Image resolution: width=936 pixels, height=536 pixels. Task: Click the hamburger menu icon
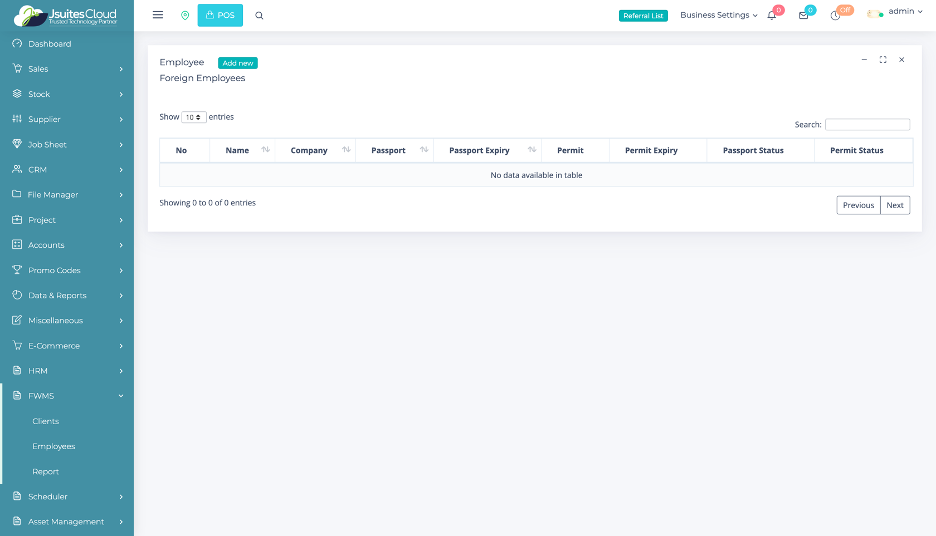coord(158,15)
